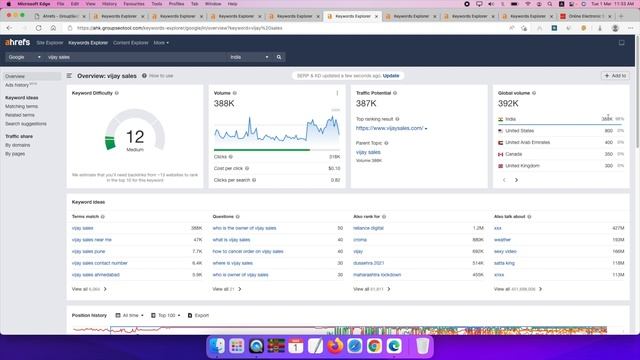Open the sidebar hamburger menu icon
Screen dimensions: 640x360
click(69, 76)
